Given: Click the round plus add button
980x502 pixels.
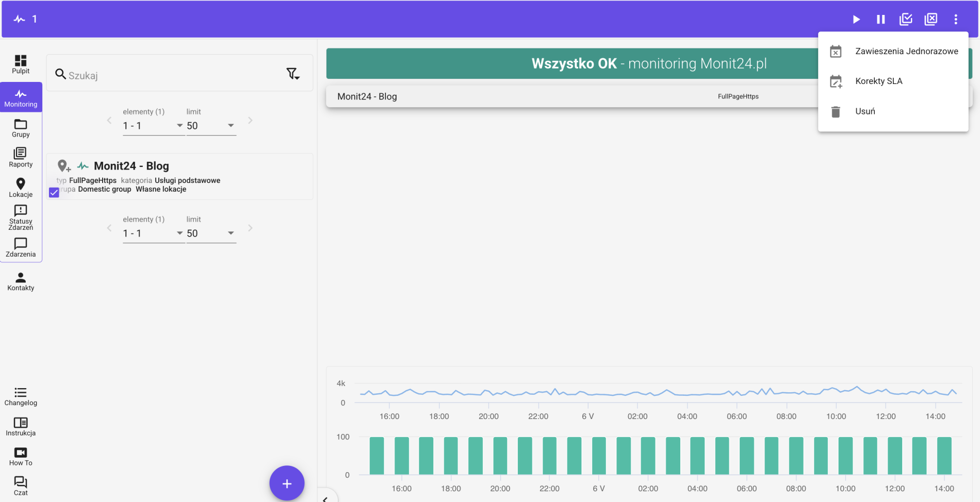Looking at the screenshot, I should tap(287, 483).
